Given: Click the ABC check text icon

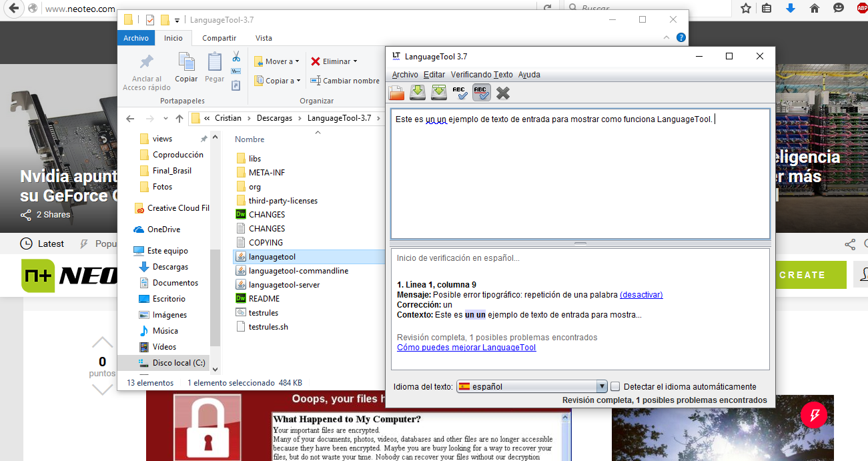Looking at the screenshot, I should pos(460,93).
